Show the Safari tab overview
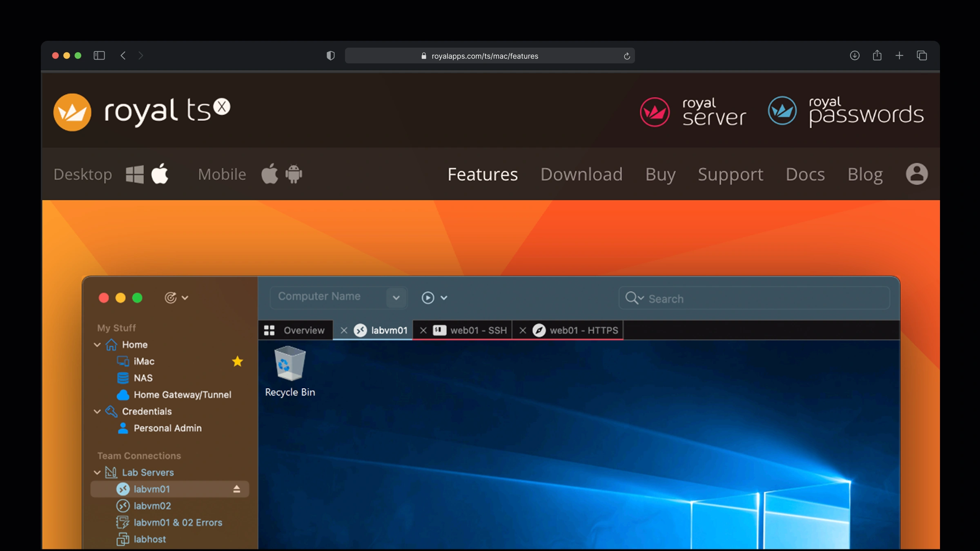 click(x=922, y=56)
